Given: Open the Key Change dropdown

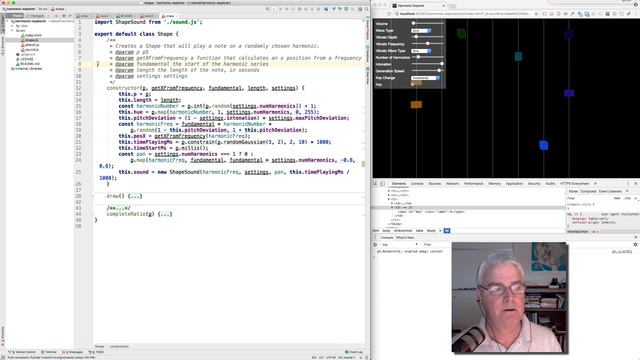Looking at the screenshot, I should click(x=425, y=78).
